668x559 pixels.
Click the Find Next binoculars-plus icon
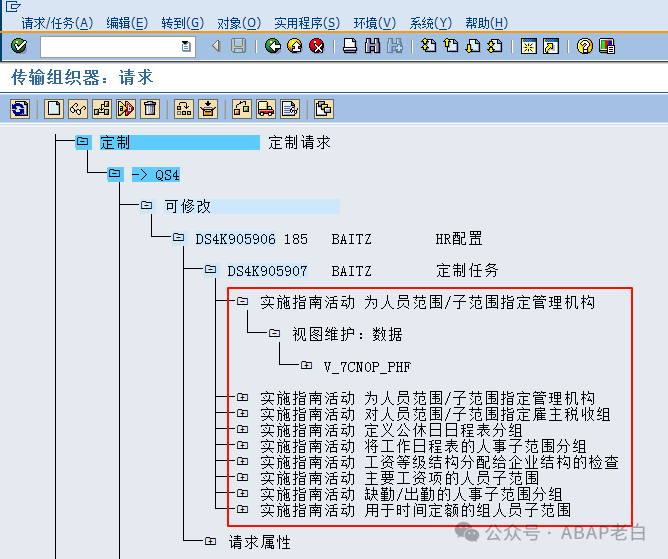(x=394, y=46)
